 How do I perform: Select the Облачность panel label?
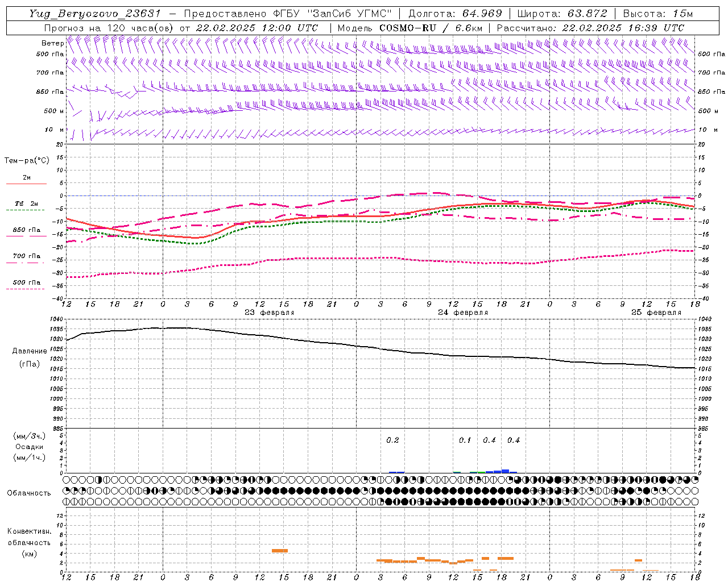click(29, 493)
